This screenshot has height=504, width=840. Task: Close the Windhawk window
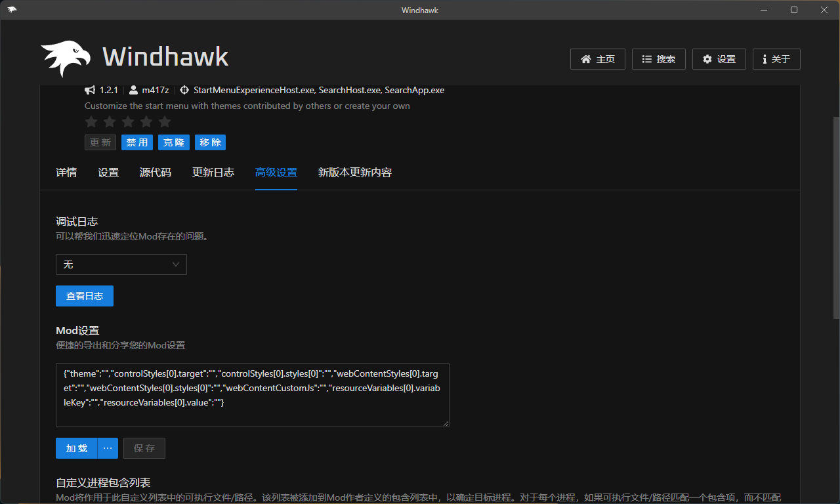(824, 10)
